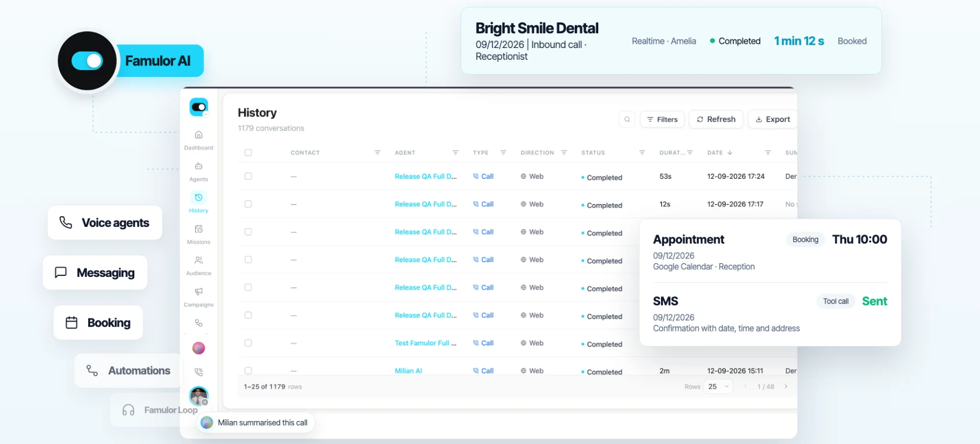
Task: Click Call type in Test Famulor Full row
Action: pos(483,343)
